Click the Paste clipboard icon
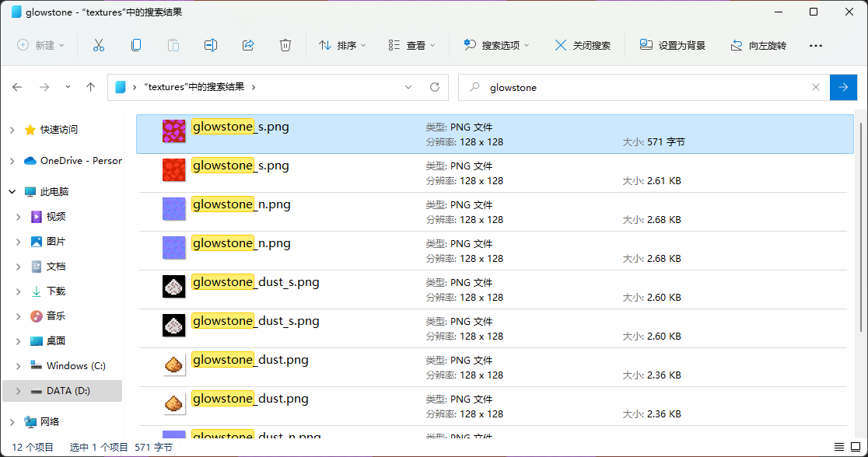This screenshot has width=868, height=457. tap(173, 45)
